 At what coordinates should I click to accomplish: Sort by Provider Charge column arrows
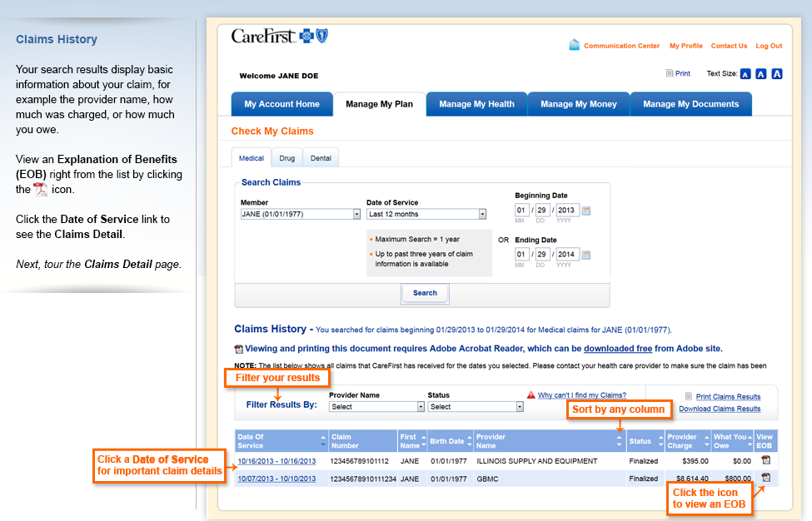[706, 441]
